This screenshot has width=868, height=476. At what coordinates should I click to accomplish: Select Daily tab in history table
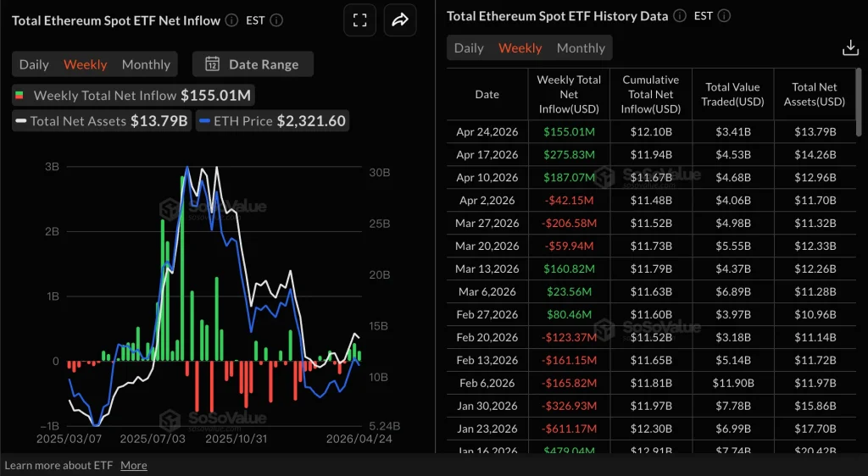469,48
